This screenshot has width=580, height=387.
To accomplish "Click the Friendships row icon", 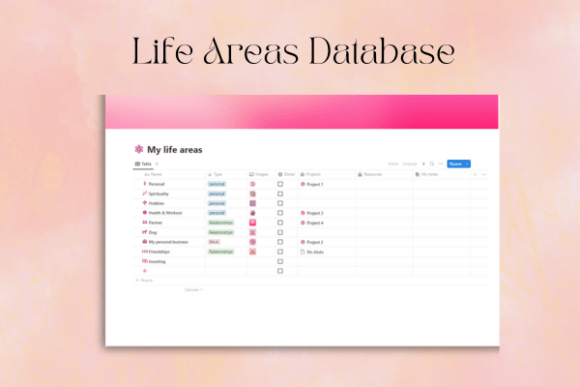I will 145,251.
